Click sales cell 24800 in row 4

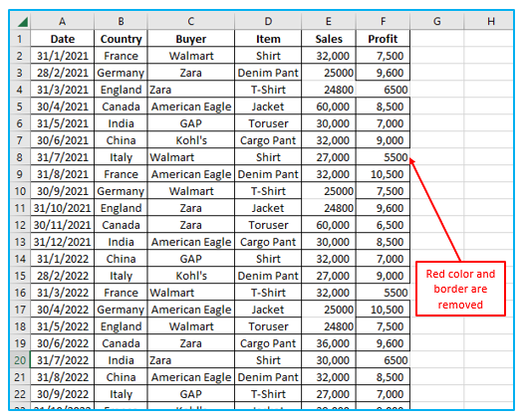click(x=329, y=90)
